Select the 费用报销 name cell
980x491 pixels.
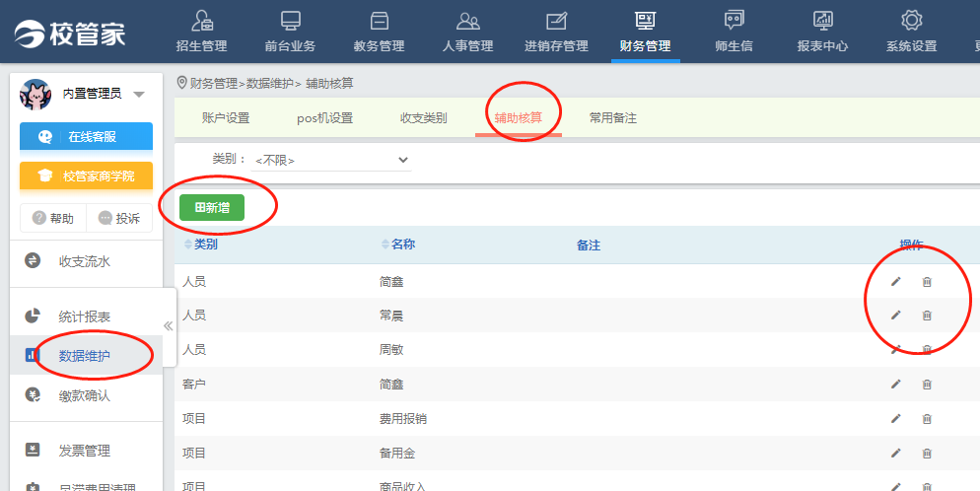pos(403,419)
